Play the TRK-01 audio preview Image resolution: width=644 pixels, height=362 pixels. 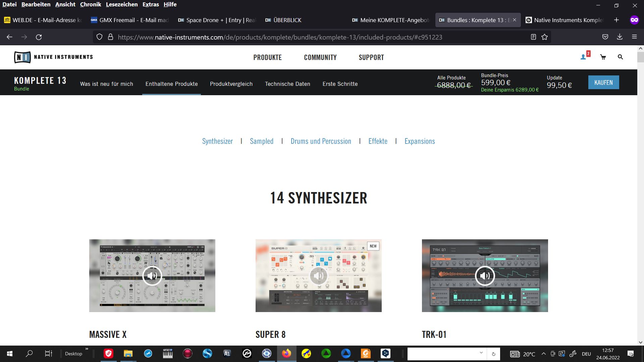pyautogui.click(x=485, y=276)
